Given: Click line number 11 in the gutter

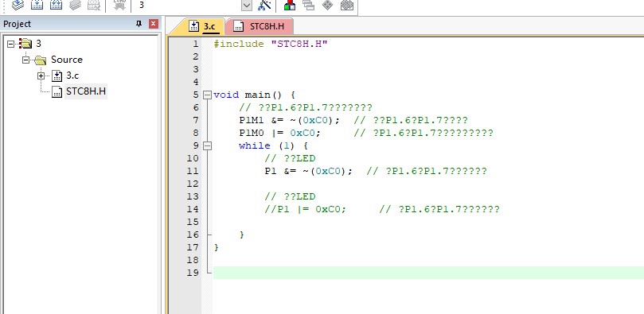Looking at the screenshot, I should click(x=192, y=172).
